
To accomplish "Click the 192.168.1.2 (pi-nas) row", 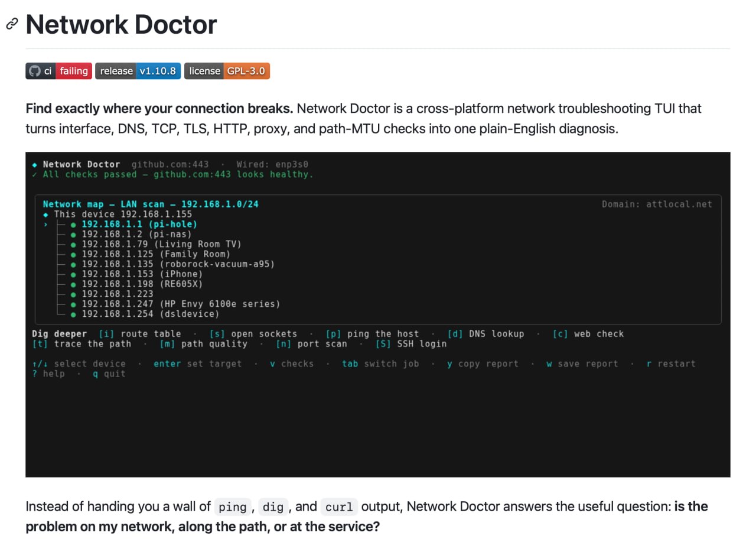I will [136, 234].
